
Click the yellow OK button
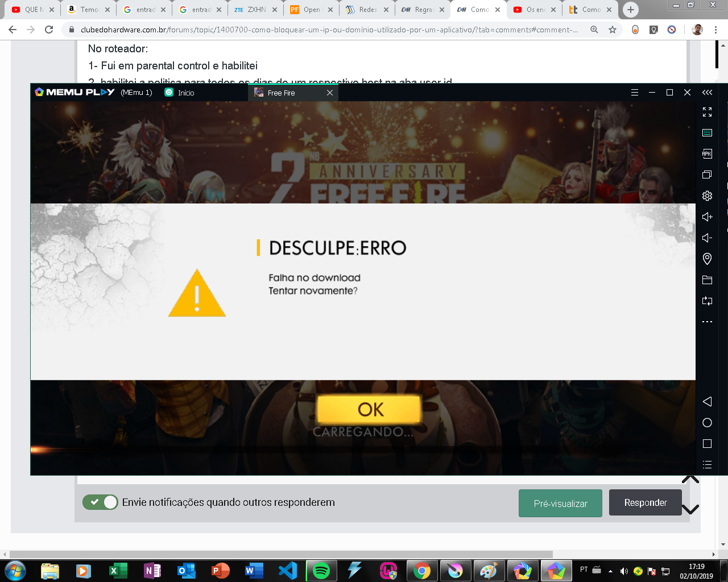click(370, 409)
